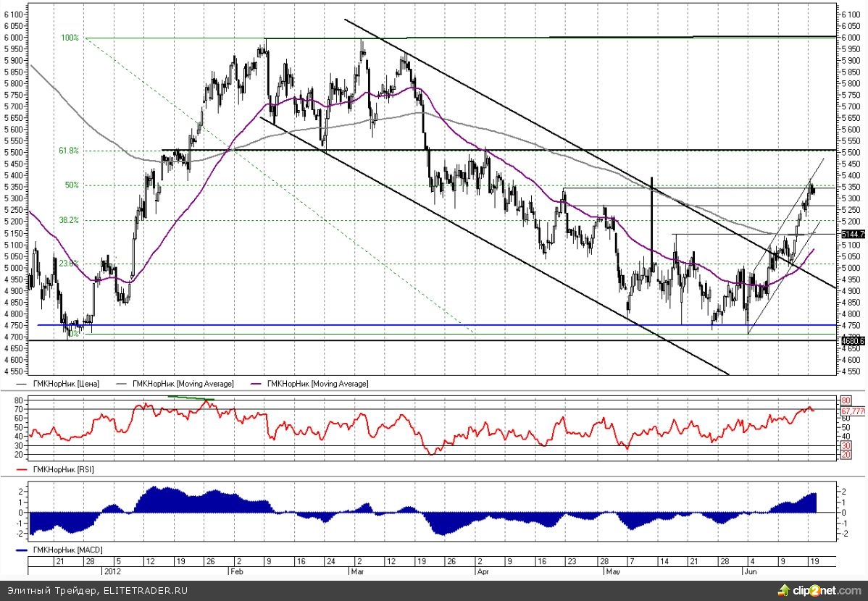The width and height of the screenshot is (868, 601).
Task: Select the ГМКНорНик [MACD] legend label
Action: pyautogui.click(x=67, y=551)
